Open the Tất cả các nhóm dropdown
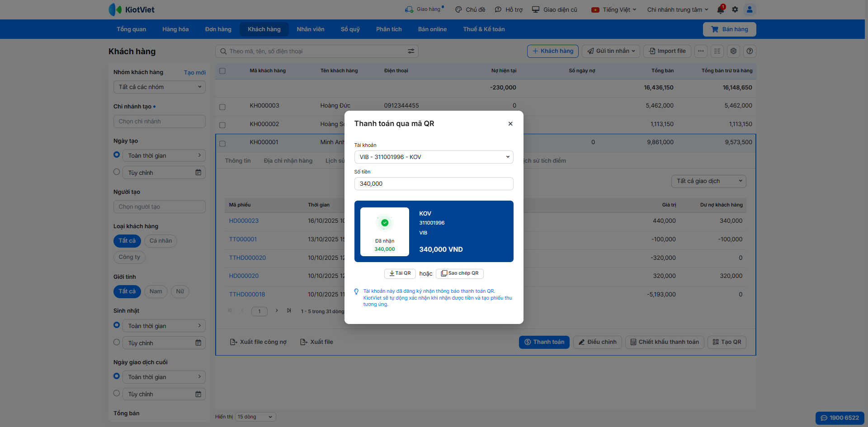868x427 pixels. pyautogui.click(x=159, y=87)
